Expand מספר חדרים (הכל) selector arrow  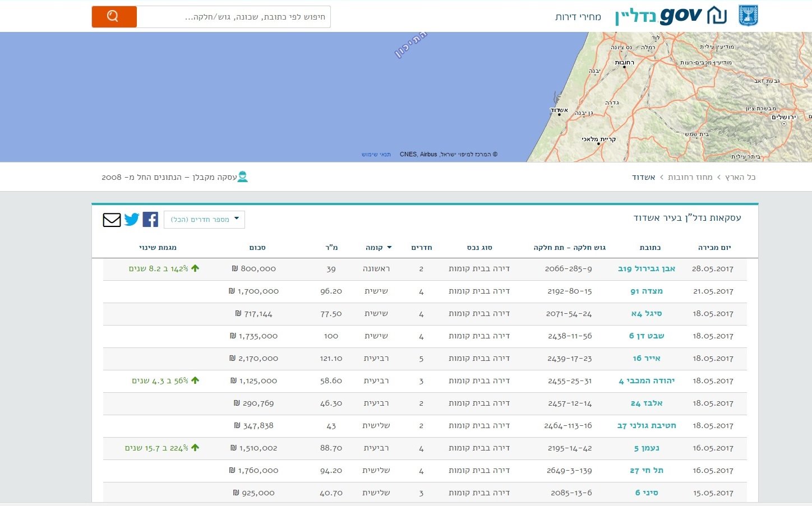236,219
